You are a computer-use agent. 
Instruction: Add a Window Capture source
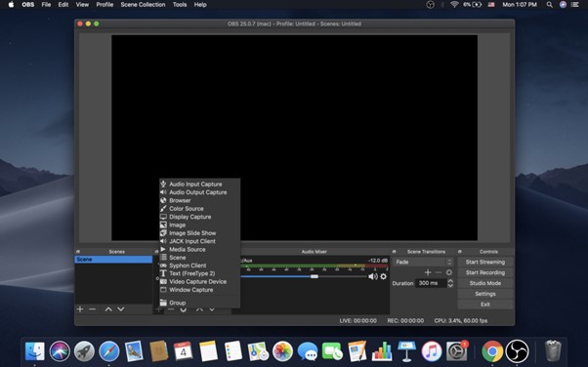[199, 290]
